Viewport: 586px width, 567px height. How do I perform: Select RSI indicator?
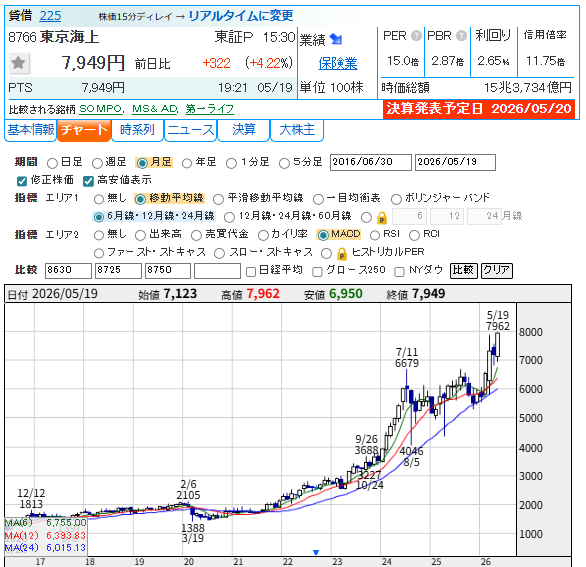pos(374,235)
